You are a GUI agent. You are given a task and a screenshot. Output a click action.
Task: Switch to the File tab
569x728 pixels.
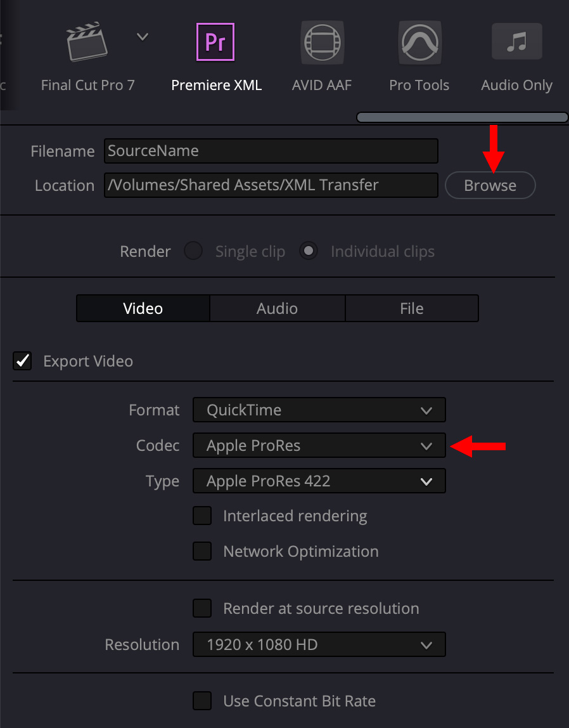tap(412, 308)
